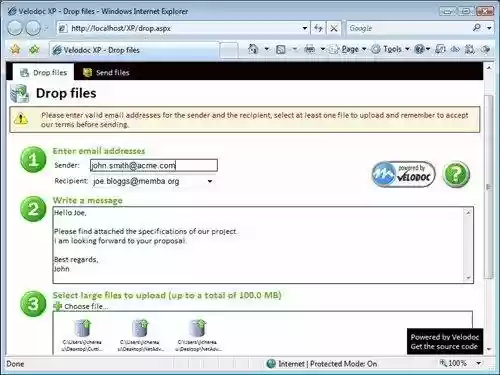The image size is (500, 375).
Task: Click the browser Forward arrow button
Action: click(x=33, y=28)
